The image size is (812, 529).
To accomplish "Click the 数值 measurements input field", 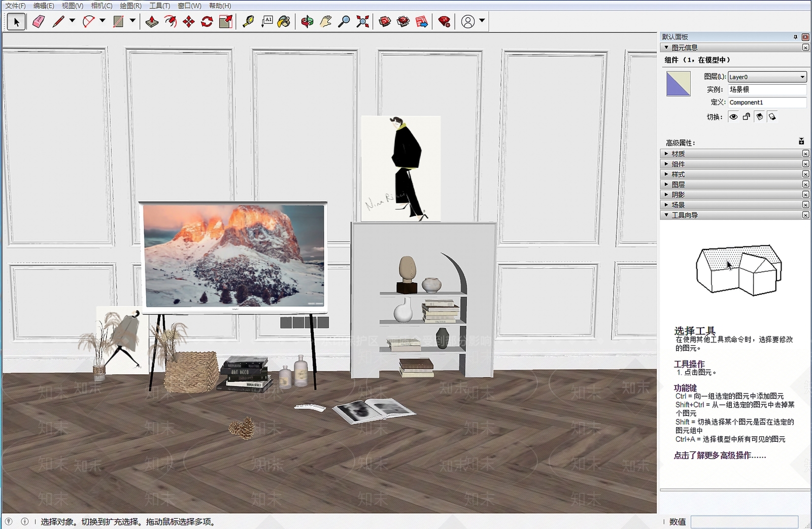I will click(744, 522).
